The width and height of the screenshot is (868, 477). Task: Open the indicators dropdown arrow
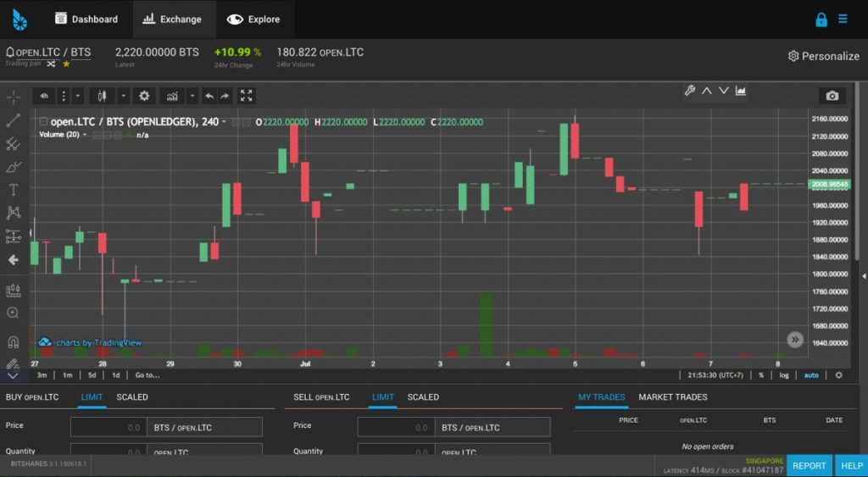(192, 97)
